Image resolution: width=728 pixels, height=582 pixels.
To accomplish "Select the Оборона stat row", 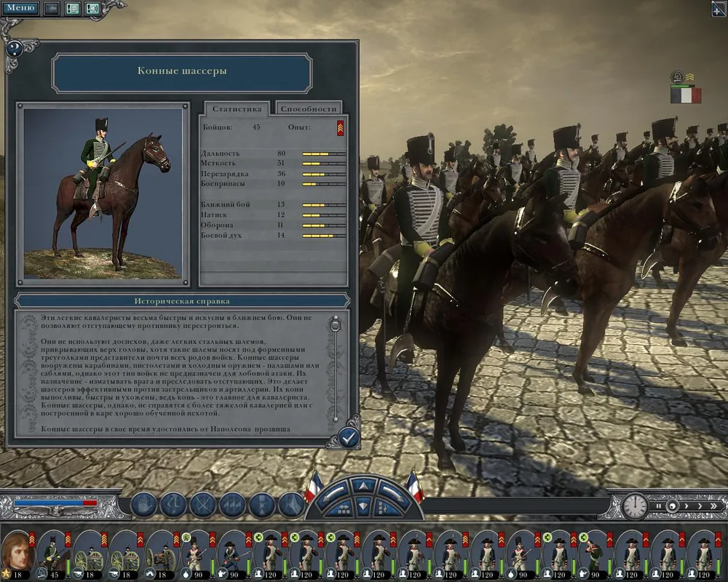I will (273, 225).
